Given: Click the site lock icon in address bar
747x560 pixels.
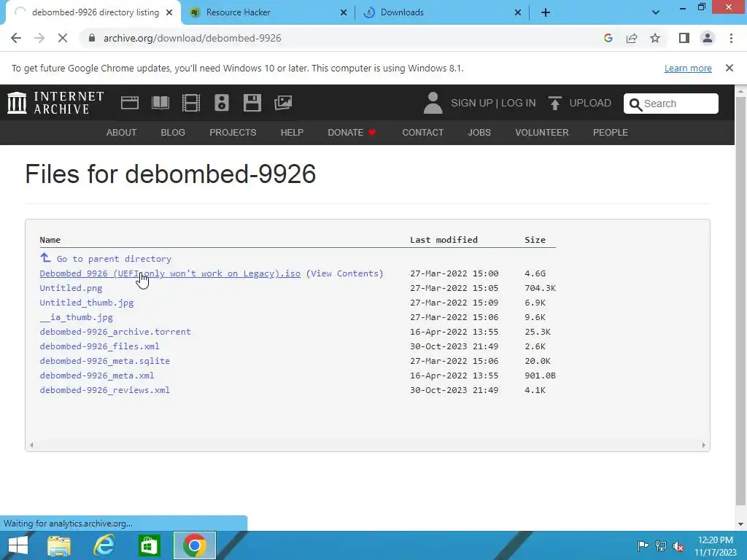Looking at the screenshot, I should pos(92,38).
